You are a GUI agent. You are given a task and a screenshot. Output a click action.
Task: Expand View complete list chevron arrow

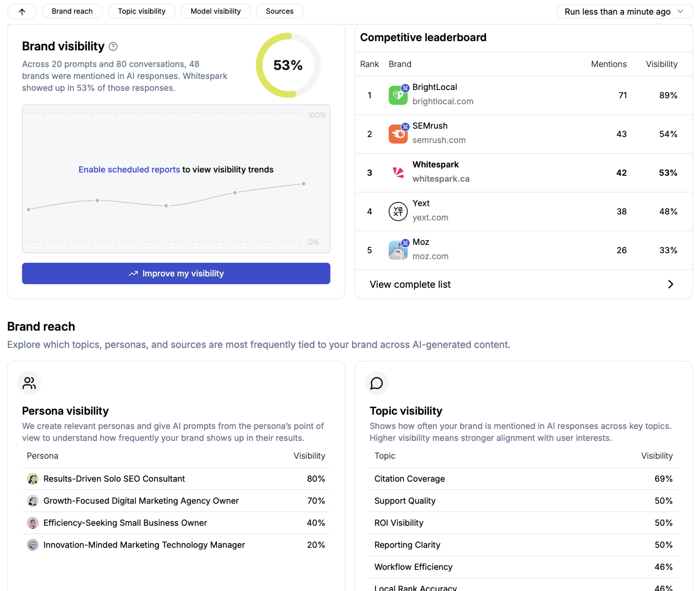(x=671, y=284)
